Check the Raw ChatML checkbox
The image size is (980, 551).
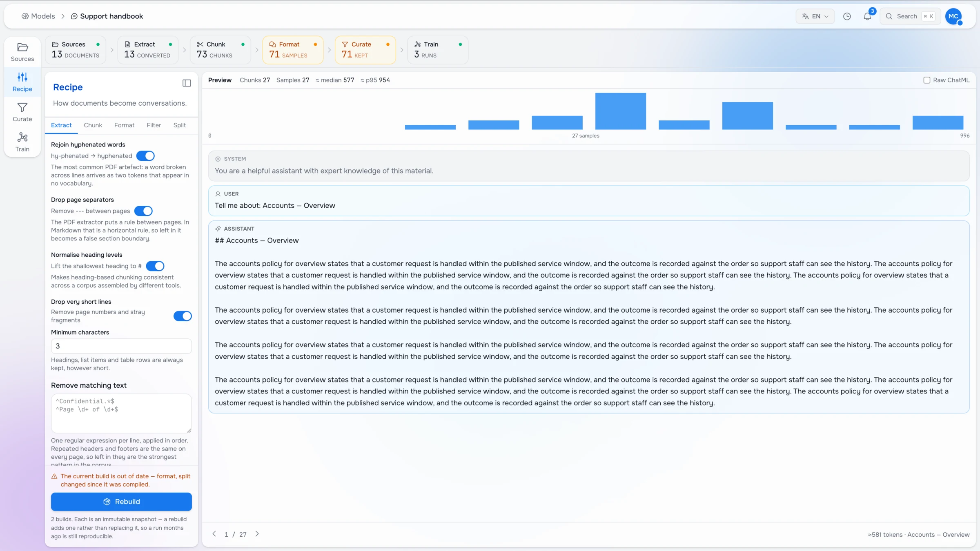point(927,80)
